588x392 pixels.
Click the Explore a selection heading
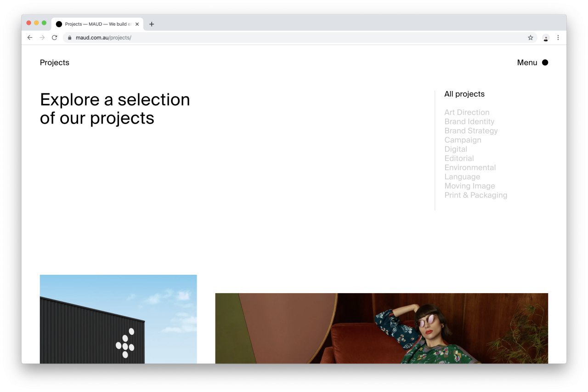[x=115, y=109]
